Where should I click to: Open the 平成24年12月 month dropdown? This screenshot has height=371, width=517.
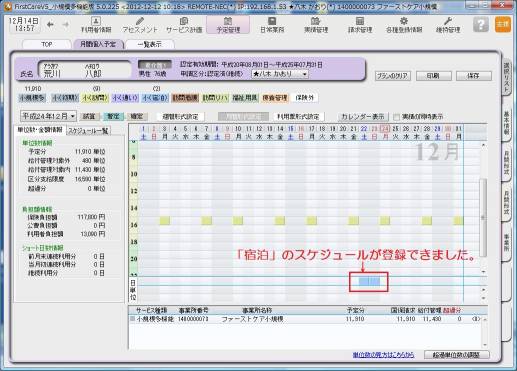[49, 116]
